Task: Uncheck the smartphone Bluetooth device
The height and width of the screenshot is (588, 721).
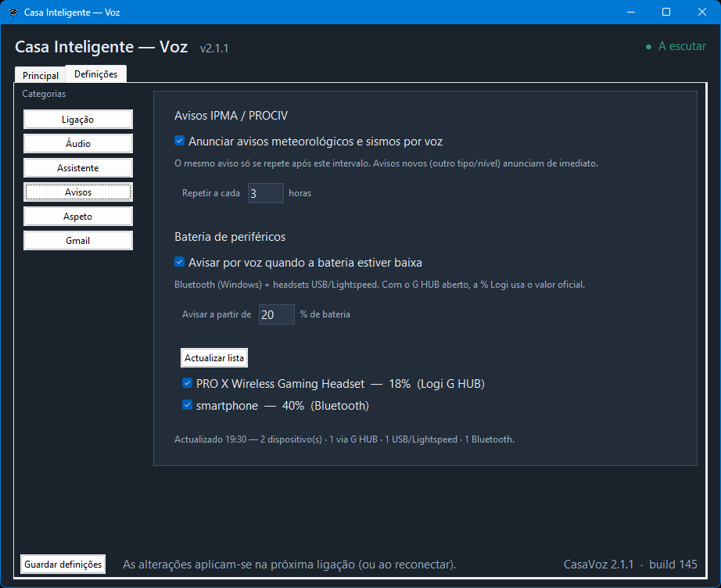Action: 187,405
